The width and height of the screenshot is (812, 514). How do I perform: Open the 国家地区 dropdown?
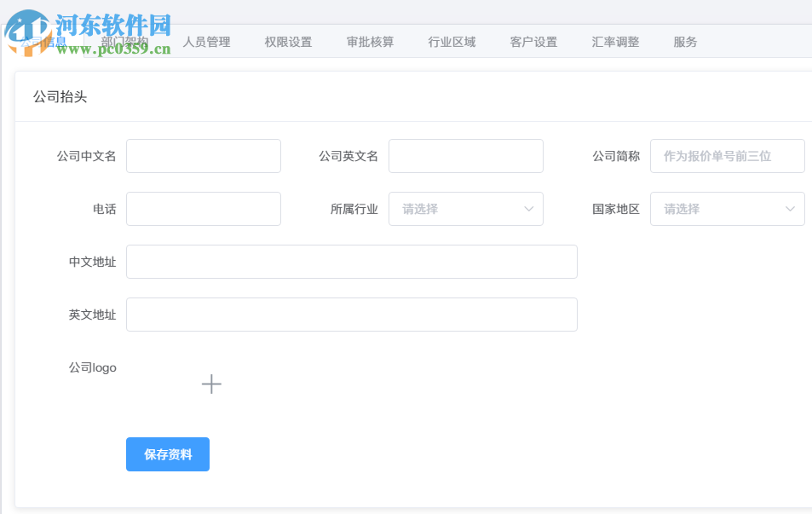[727, 208]
